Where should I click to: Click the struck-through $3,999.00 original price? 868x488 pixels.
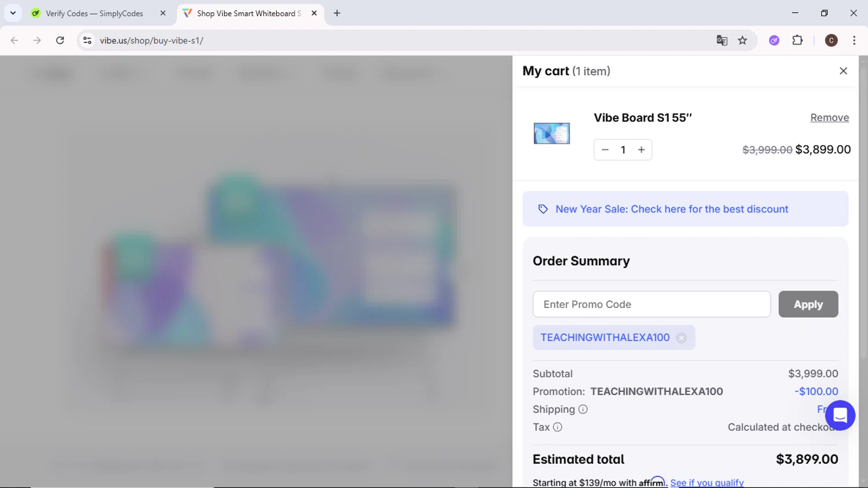click(767, 150)
